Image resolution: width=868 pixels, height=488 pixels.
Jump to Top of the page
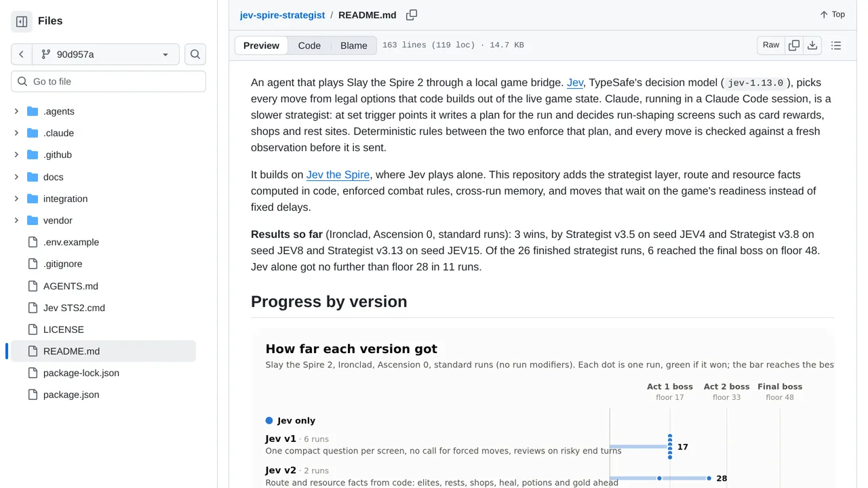832,14
